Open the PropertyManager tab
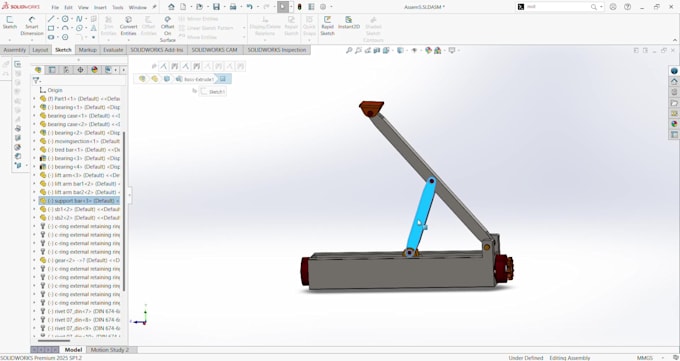 coord(52,70)
